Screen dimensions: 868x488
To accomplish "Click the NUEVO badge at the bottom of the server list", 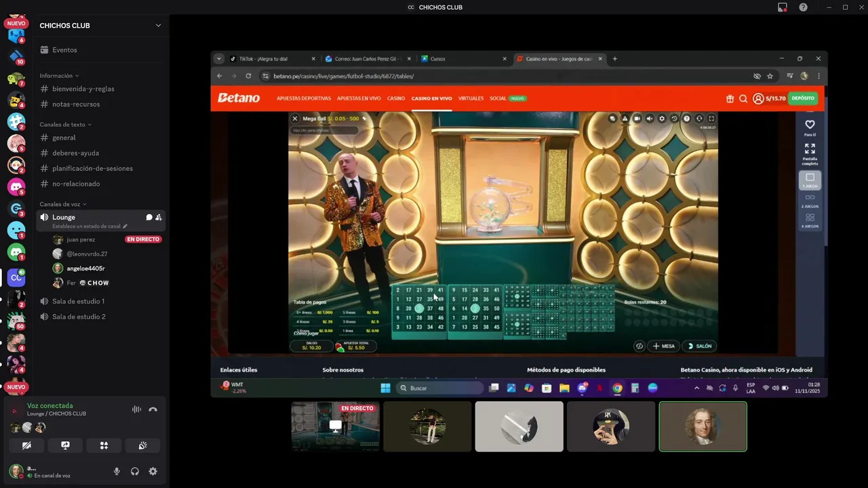I will tap(16, 387).
